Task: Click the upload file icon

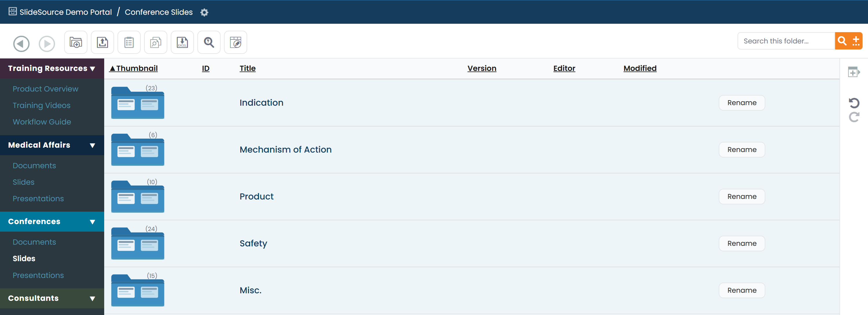Action: click(x=102, y=43)
